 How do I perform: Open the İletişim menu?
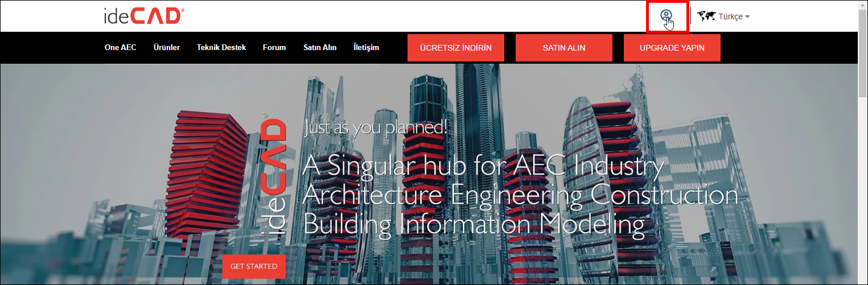click(x=366, y=47)
